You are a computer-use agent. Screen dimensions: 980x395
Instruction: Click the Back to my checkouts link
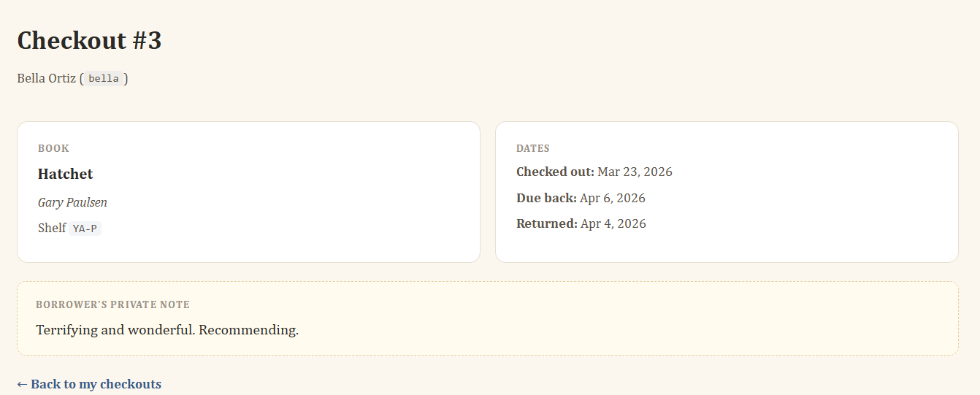click(96, 384)
